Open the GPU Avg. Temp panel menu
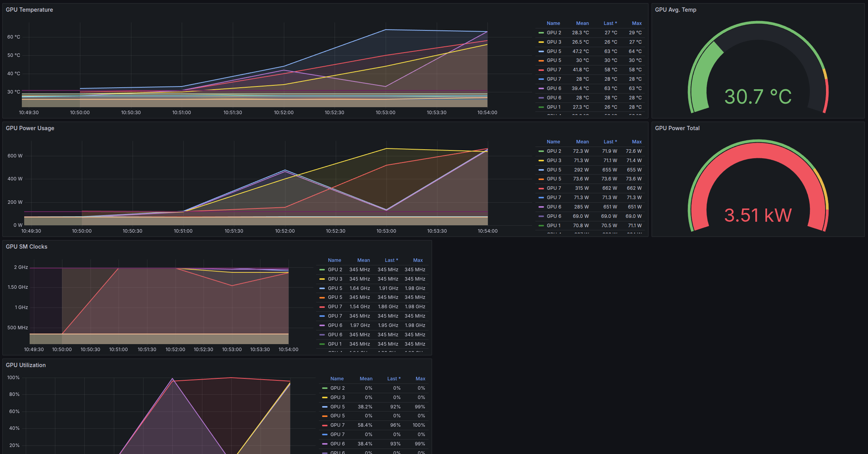This screenshot has width=868, height=454. 676,9
